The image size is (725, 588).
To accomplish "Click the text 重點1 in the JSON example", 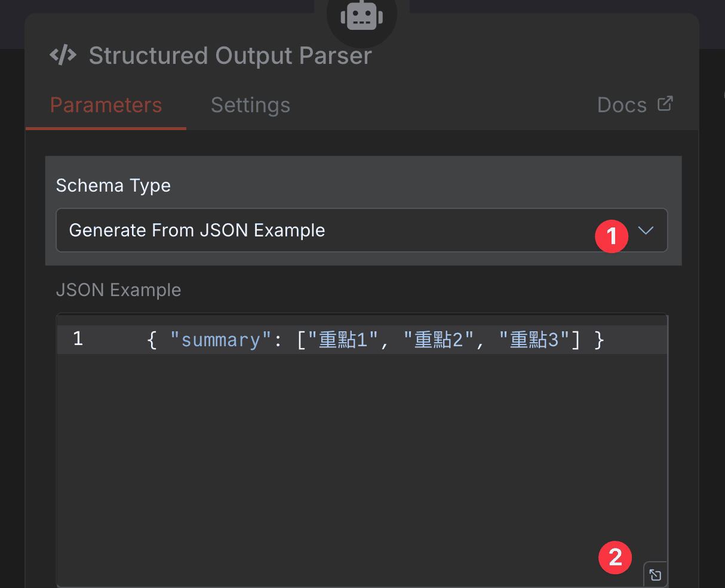I will tap(342, 338).
